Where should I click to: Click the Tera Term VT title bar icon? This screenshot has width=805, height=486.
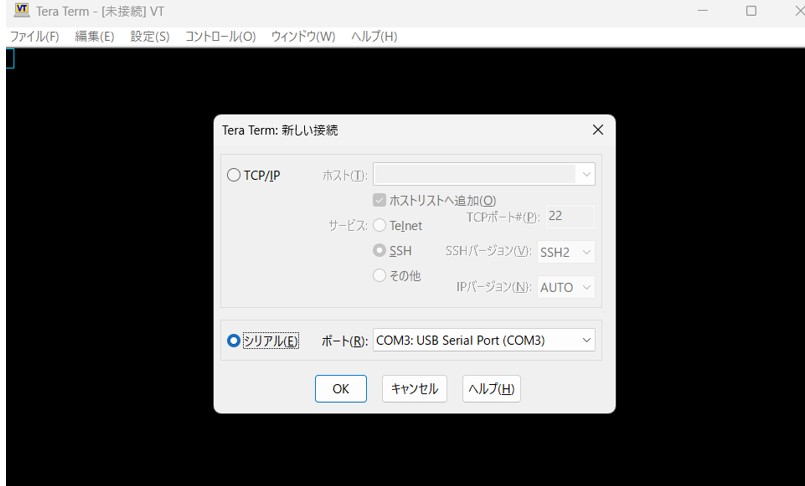click(x=22, y=10)
